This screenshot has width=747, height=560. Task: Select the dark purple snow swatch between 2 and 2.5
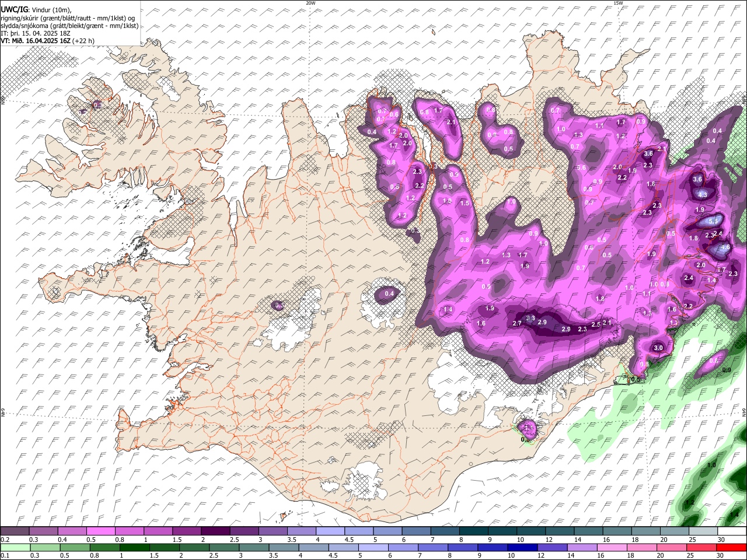(215, 531)
